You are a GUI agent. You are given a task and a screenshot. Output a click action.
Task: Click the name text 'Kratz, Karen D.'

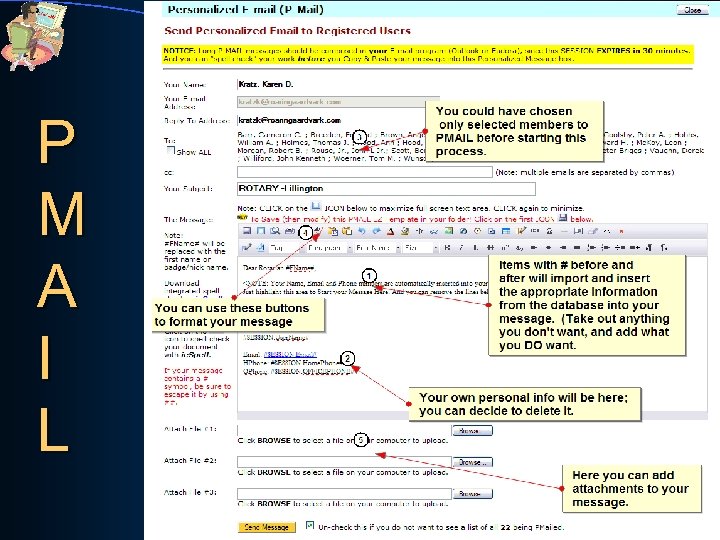[266, 84]
